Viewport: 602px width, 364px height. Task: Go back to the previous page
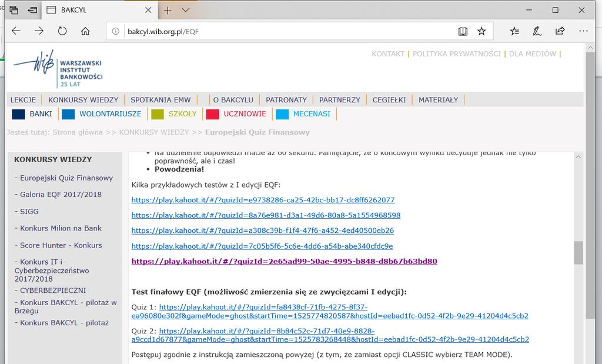click(x=16, y=31)
